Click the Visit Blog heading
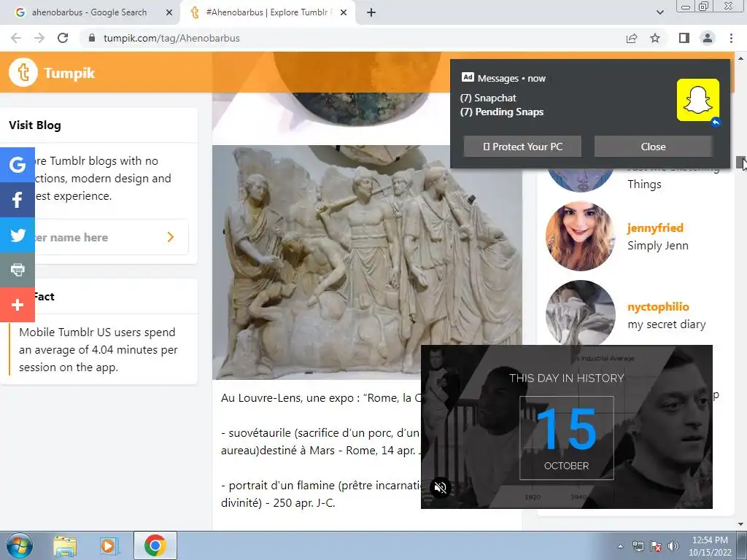Image resolution: width=747 pixels, height=560 pixels. (x=35, y=125)
